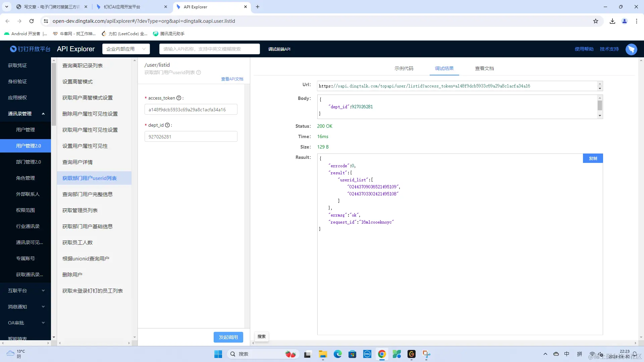Open Chrome downloads icon

coord(612,21)
